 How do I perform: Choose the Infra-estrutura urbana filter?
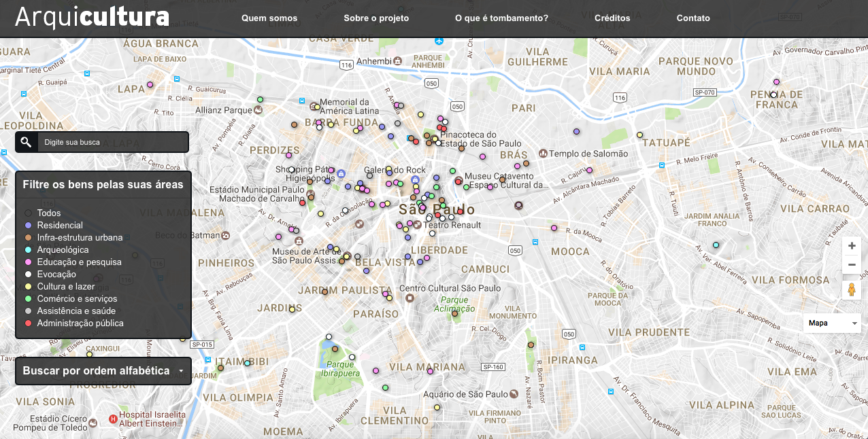pos(73,238)
